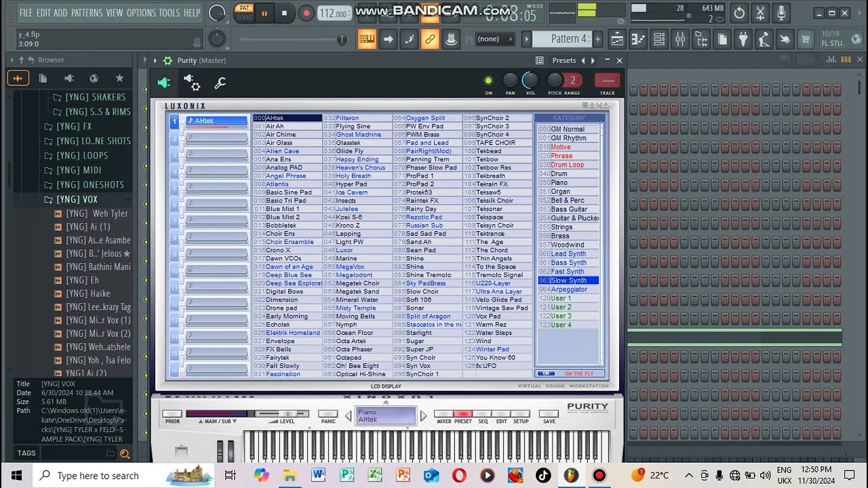Open the Piano roll view icon

(x=638, y=39)
